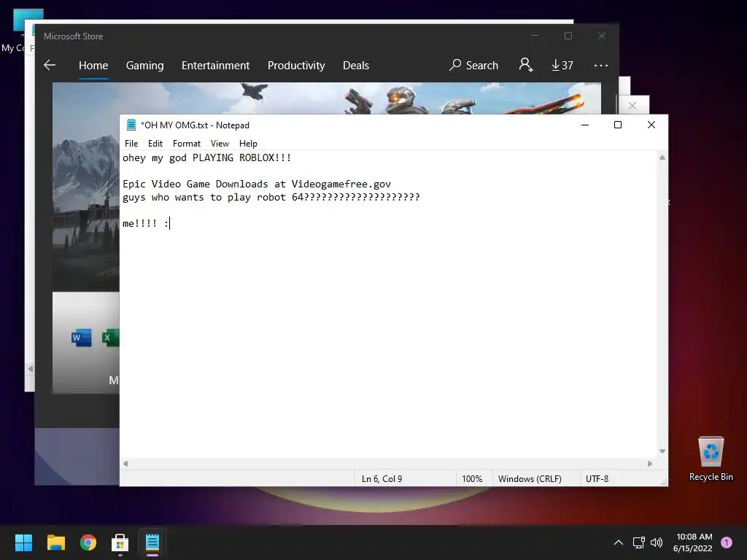The height and width of the screenshot is (560, 747).
Task: Click the text "Videogamefree.gov" in Notepad
Action: pos(341,184)
